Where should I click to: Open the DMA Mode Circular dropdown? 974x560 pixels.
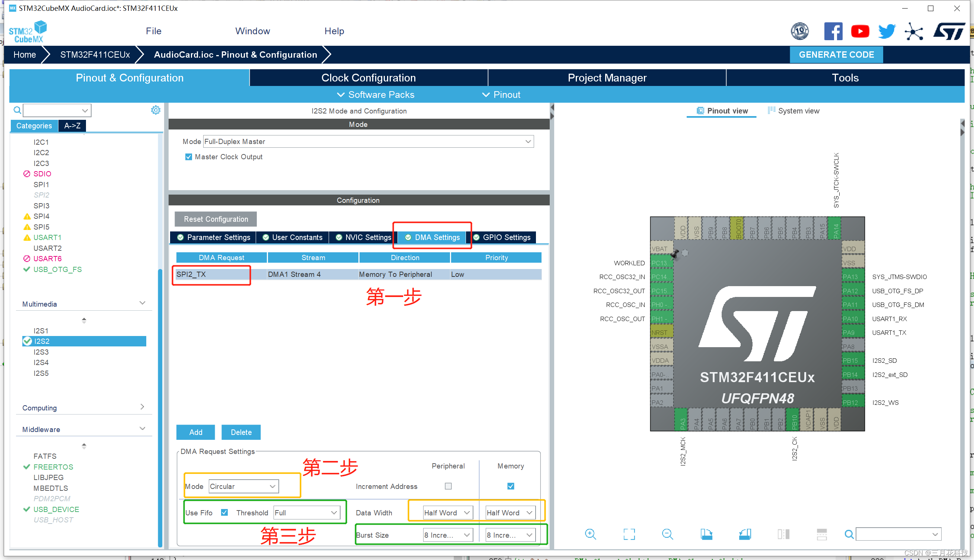pos(243,486)
